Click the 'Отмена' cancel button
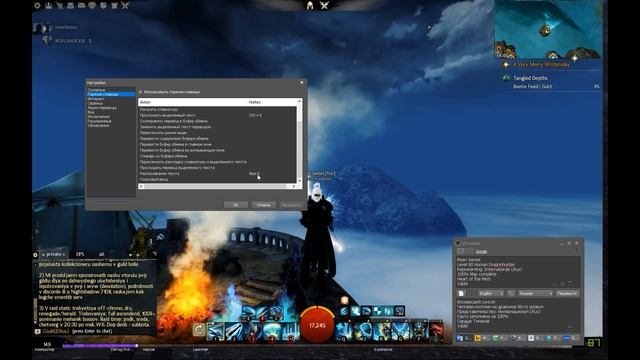 point(264,205)
